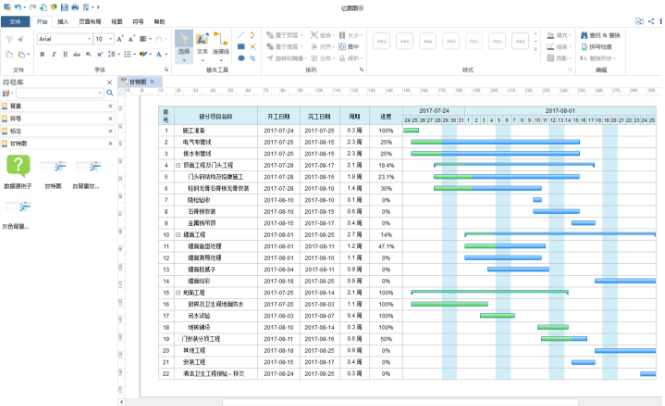Screen dimensions: 665x406
Task: Select the 连接线 connector tool
Action: coord(221,43)
